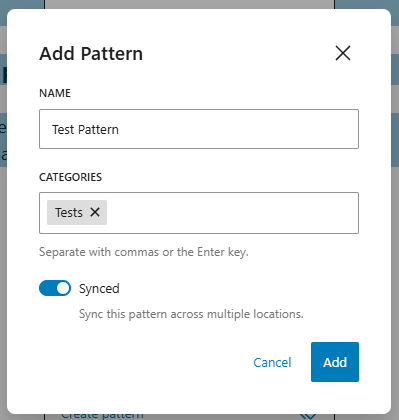Viewport: 399px width, 420px height.
Task: Toggle the Synced switch off
Action: [x=55, y=288]
